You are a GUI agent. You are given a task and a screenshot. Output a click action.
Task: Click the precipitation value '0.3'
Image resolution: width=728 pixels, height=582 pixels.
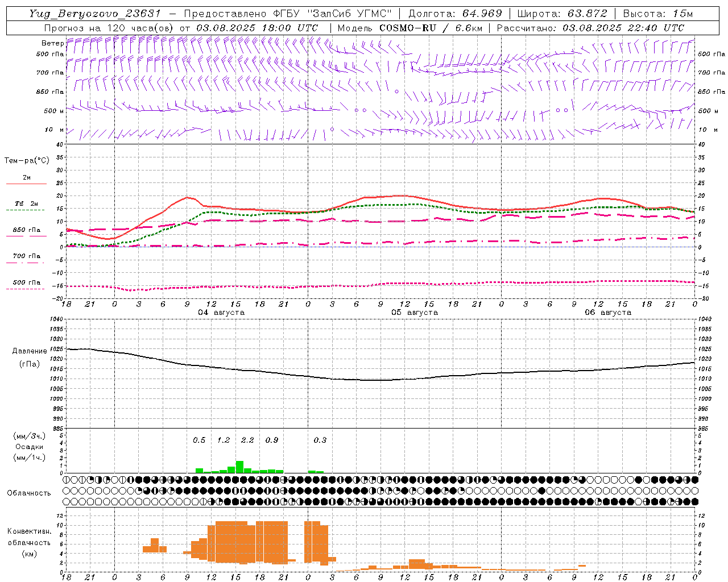[320, 440]
